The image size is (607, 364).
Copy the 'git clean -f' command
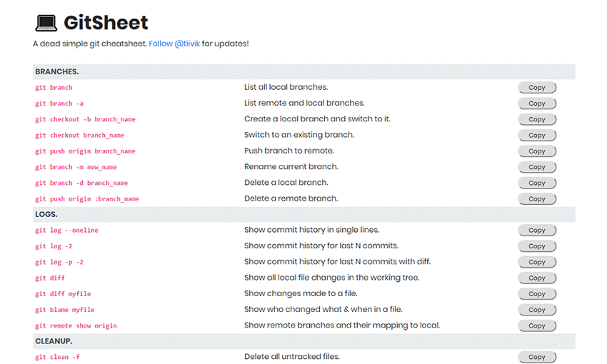537,357
